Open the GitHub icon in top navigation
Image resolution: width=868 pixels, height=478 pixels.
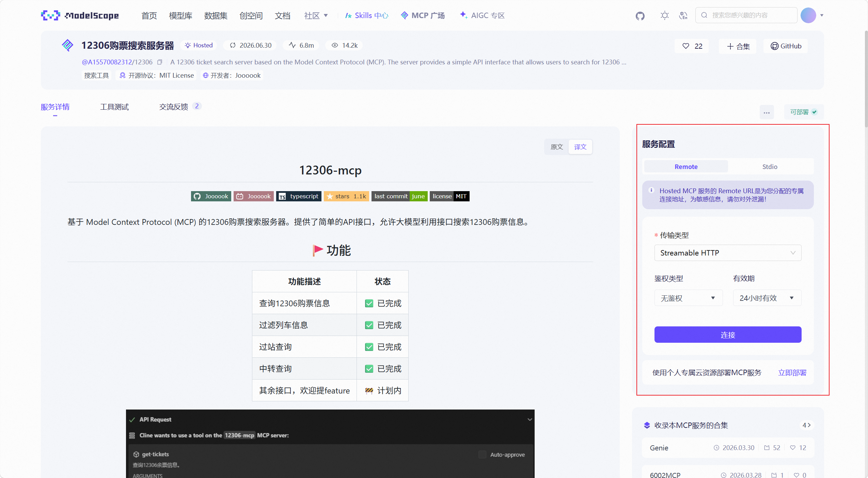640,16
